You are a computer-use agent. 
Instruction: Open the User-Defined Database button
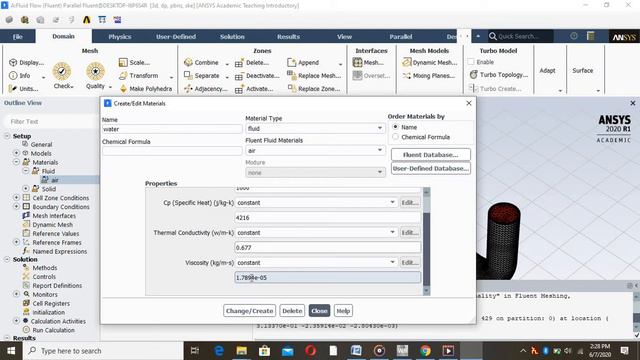[x=431, y=168]
